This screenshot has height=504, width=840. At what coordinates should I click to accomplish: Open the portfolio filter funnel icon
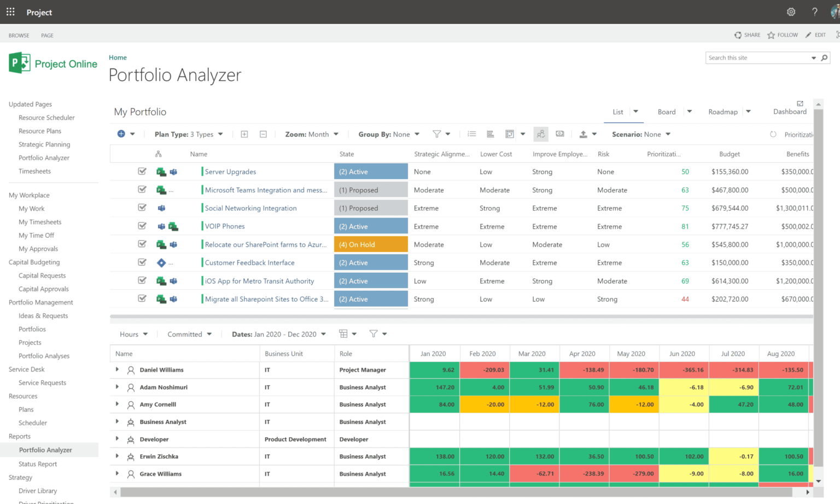pos(436,134)
